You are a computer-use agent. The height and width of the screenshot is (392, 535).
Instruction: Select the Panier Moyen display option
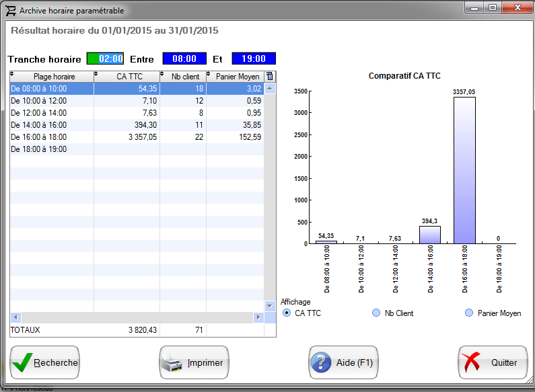468,313
